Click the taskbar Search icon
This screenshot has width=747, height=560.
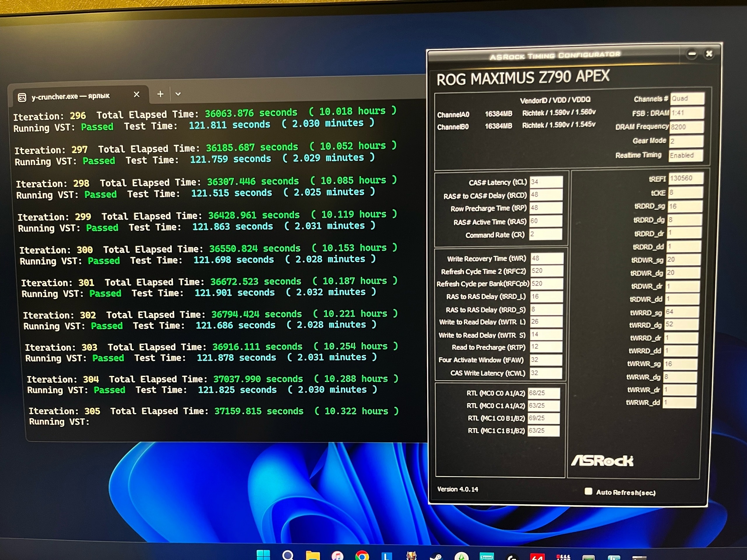coord(288,555)
